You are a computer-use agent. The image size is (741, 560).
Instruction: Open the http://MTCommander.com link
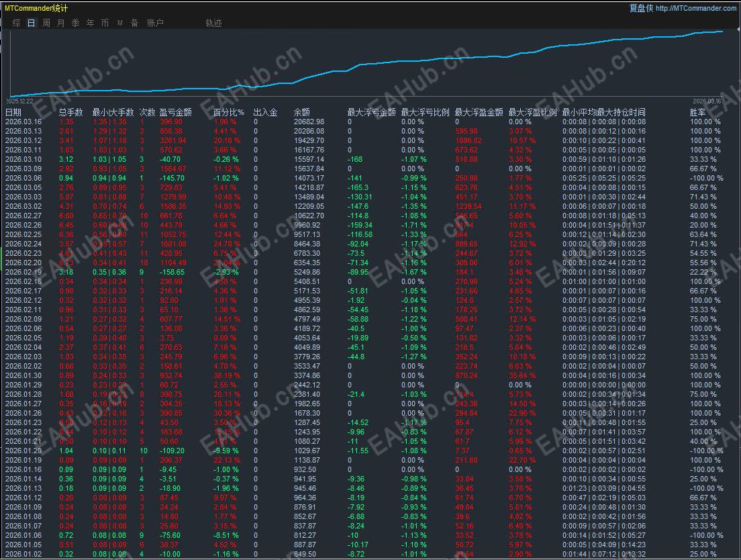pyautogui.click(x=695, y=8)
